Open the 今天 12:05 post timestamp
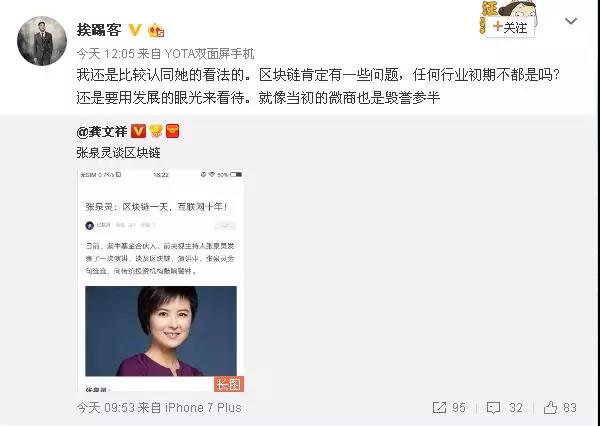This screenshot has height=426, width=600. click(106, 54)
